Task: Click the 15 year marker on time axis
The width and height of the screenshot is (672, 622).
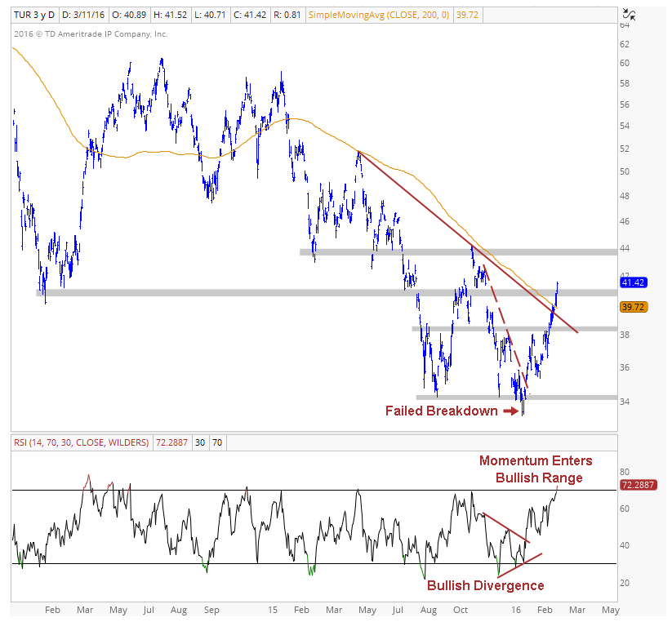Action: tap(273, 610)
